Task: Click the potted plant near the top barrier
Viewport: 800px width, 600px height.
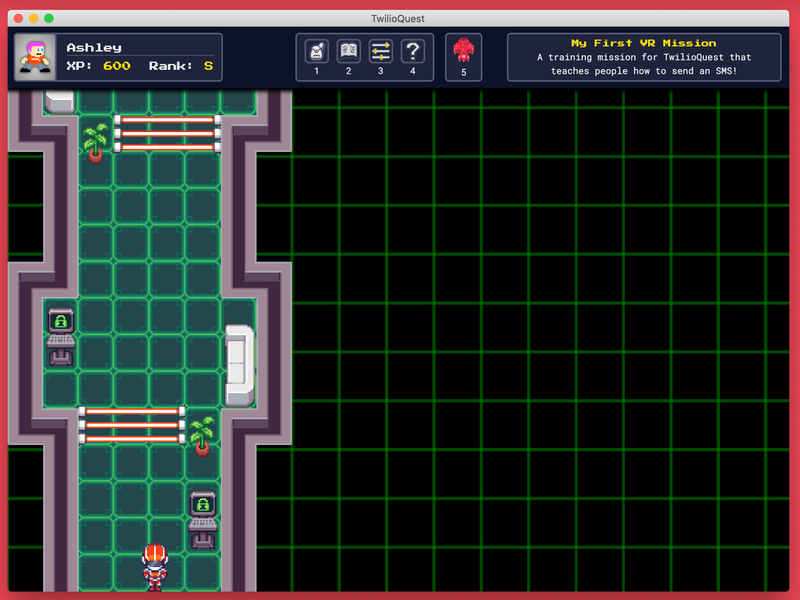Action: pyautogui.click(x=94, y=140)
